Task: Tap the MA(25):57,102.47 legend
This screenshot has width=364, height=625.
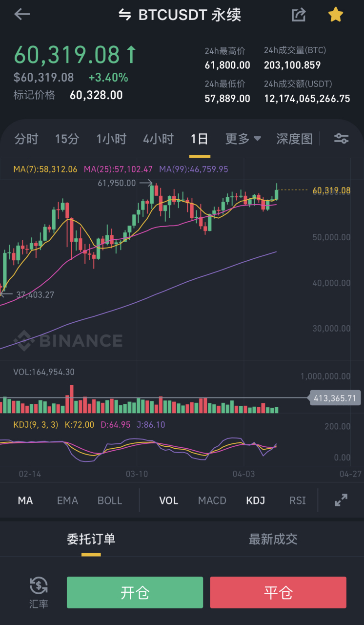Action: [x=118, y=169]
